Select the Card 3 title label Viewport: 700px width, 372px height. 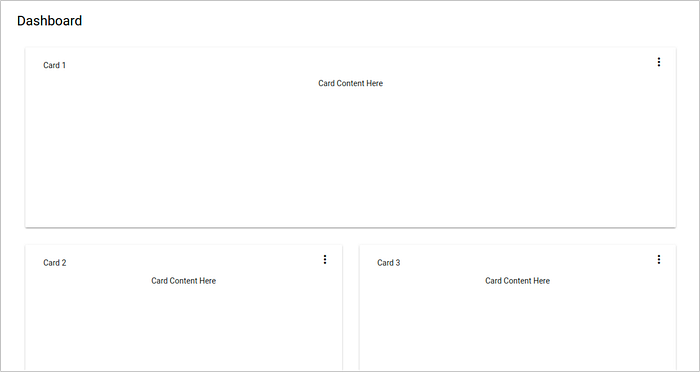389,263
